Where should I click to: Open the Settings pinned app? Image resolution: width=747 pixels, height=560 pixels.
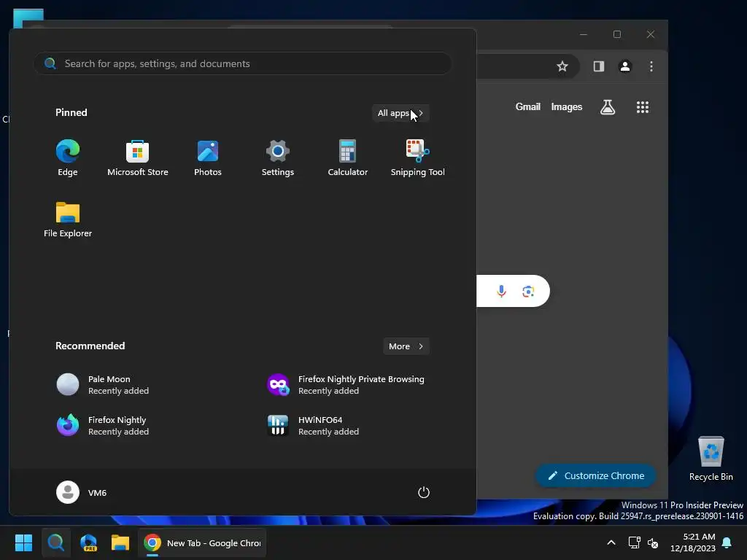tap(278, 158)
